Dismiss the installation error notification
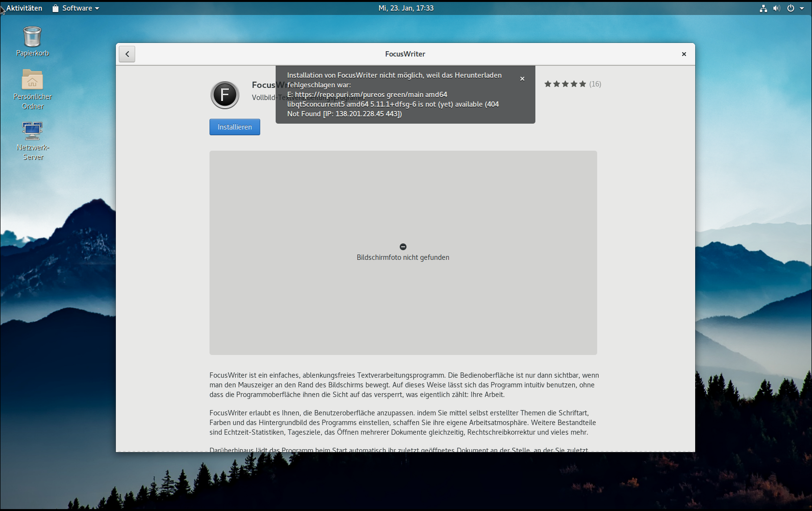Viewport: 812px width, 511px height. point(522,79)
